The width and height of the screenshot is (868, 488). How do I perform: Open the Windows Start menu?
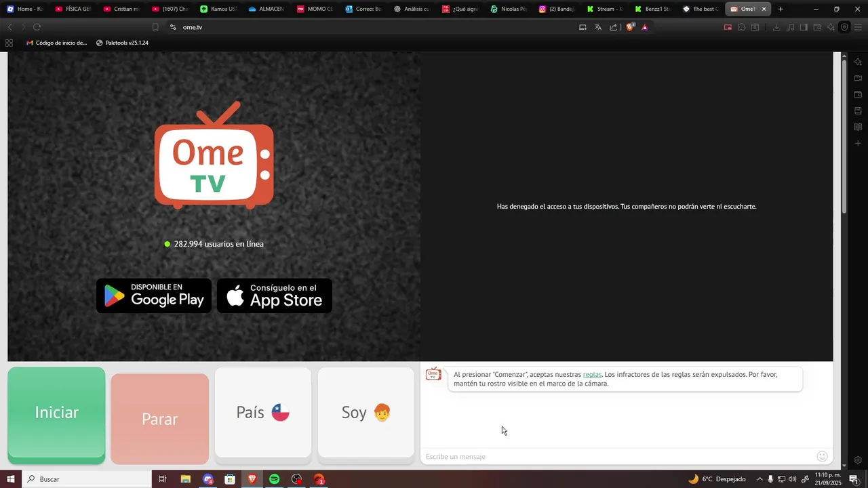pos(11,479)
